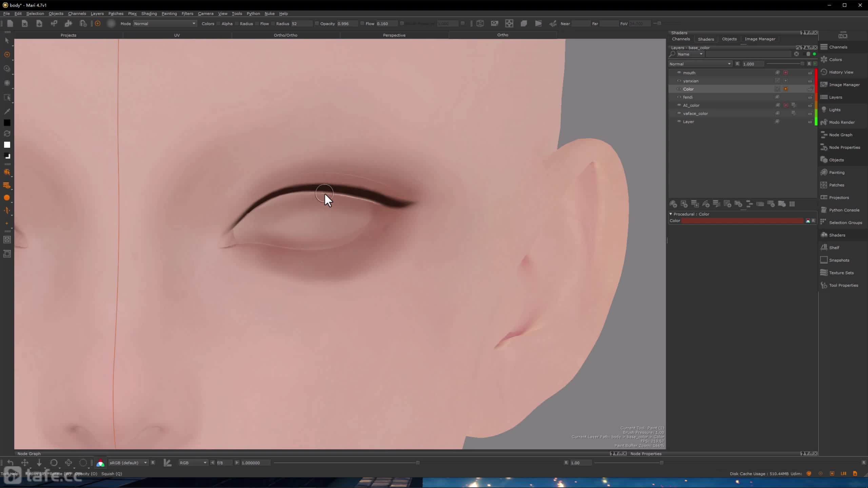868x488 pixels.
Task: Switch to the Perspective view tab
Action: (394, 35)
